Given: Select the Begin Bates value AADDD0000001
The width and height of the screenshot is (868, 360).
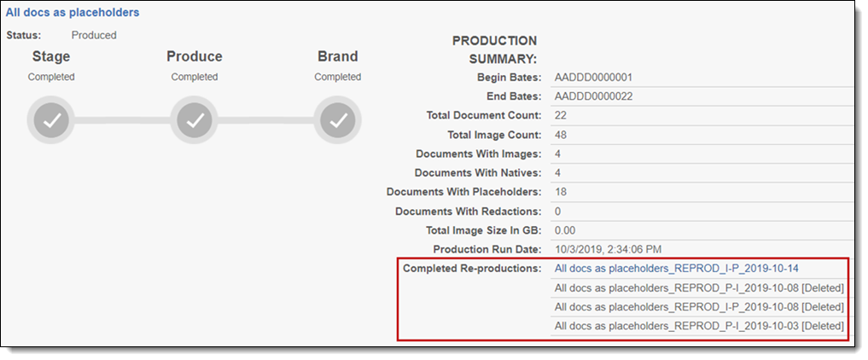Looking at the screenshot, I should click(x=593, y=78).
